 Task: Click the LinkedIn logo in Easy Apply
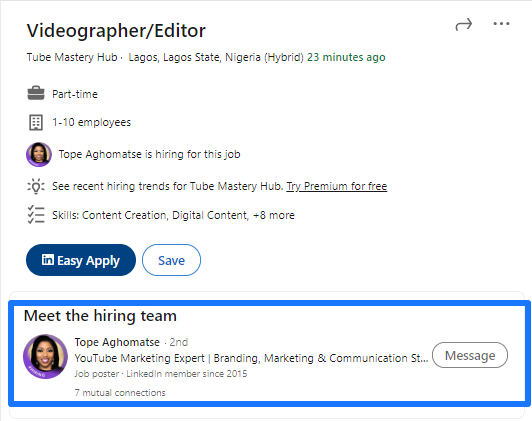click(x=48, y=260)
